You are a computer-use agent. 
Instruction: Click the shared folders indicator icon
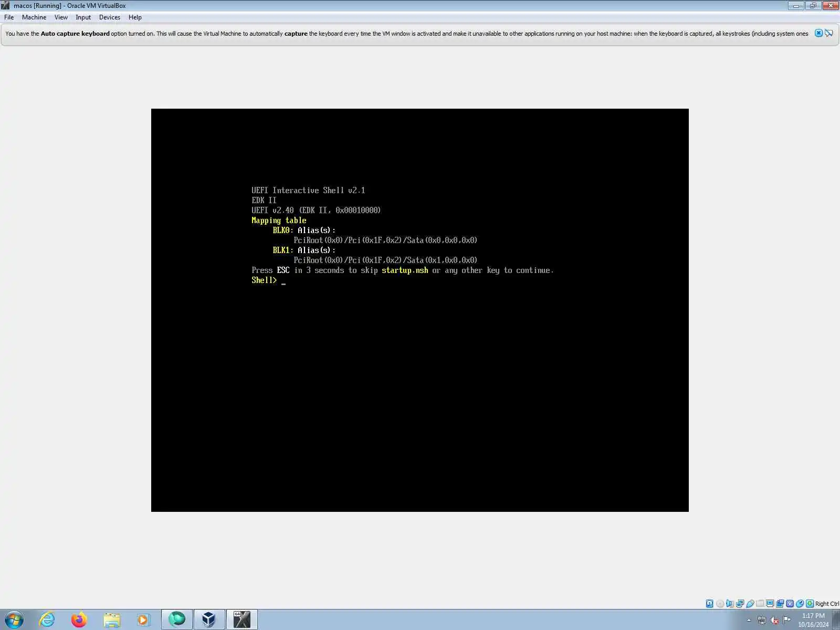coord(760,603)
